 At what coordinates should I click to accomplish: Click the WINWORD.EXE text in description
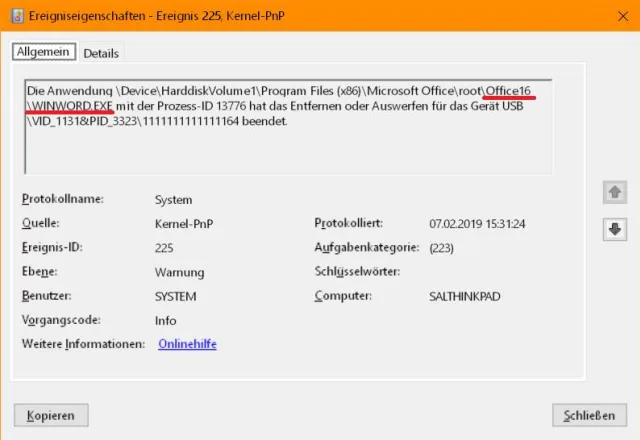pos(72,106)
